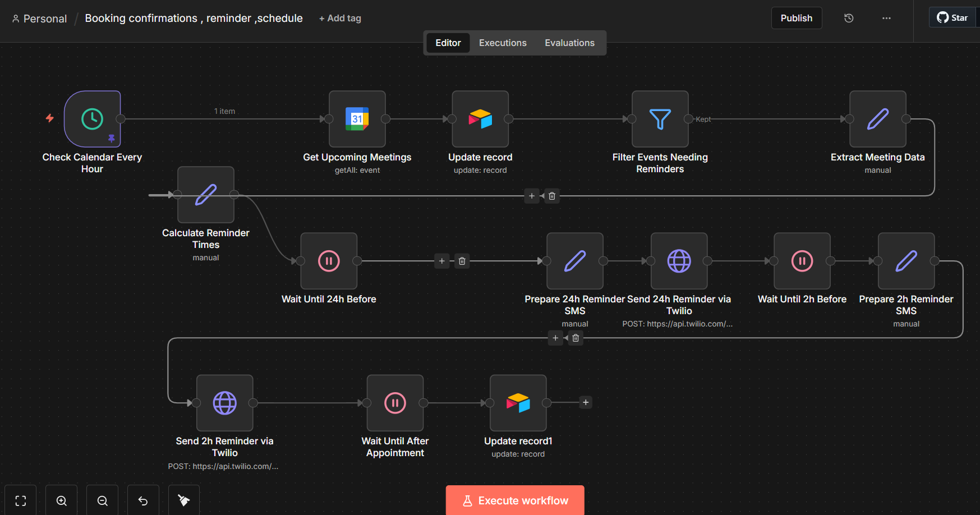980x515 pixels.
Task: Open the Filter Events Needing Reminders node
Action: click(x=660, y=119)
